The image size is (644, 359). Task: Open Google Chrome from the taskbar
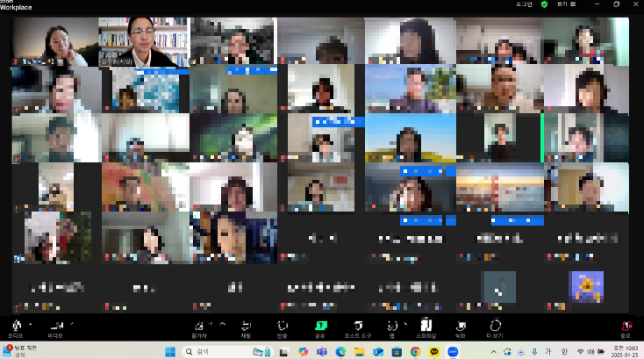pos(415,352)
